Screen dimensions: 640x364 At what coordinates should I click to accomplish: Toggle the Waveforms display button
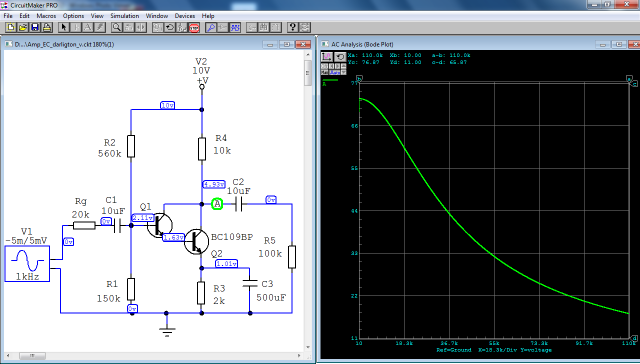(234, 27)
